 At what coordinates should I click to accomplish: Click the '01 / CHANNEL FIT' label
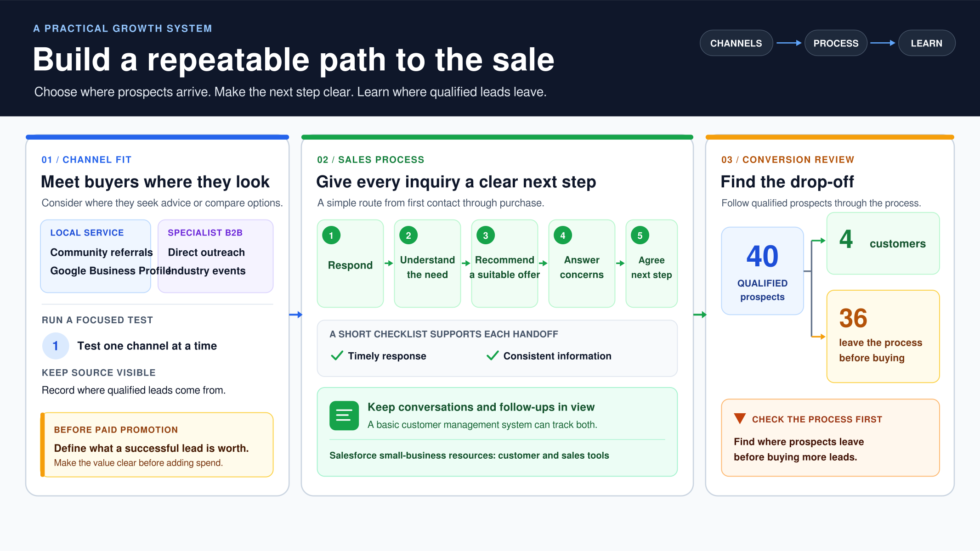click(86, 160)
